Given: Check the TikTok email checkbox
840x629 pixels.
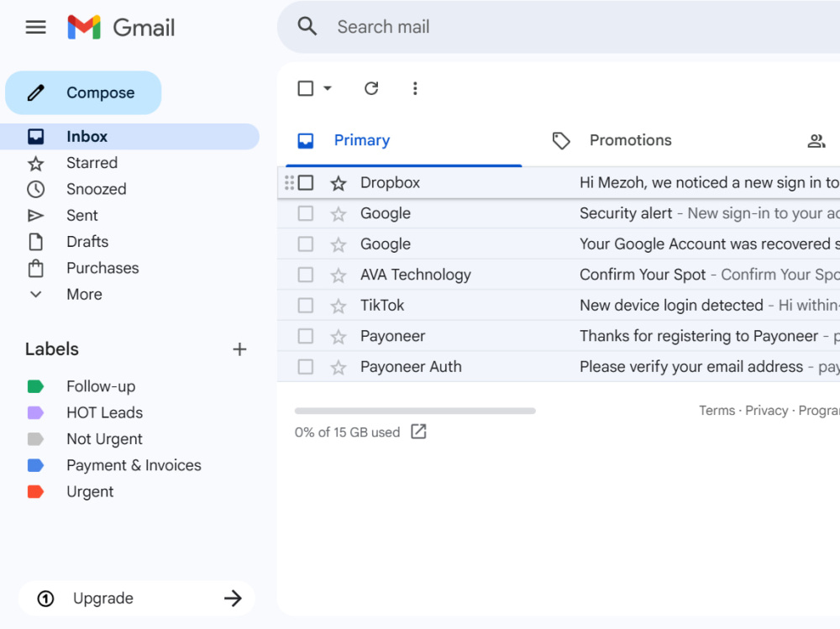Looking at the screenshot, I should pos(306,306).
